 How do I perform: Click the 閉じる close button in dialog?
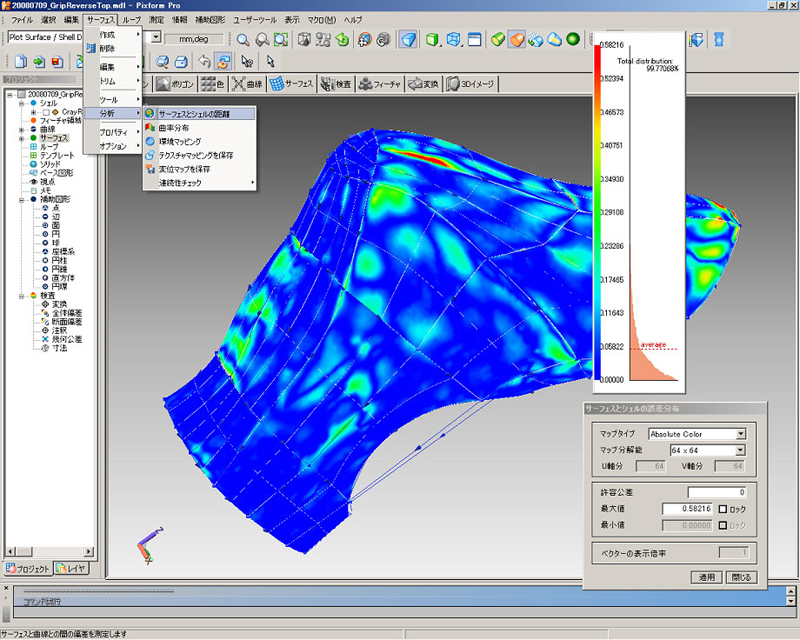point(741,577)
